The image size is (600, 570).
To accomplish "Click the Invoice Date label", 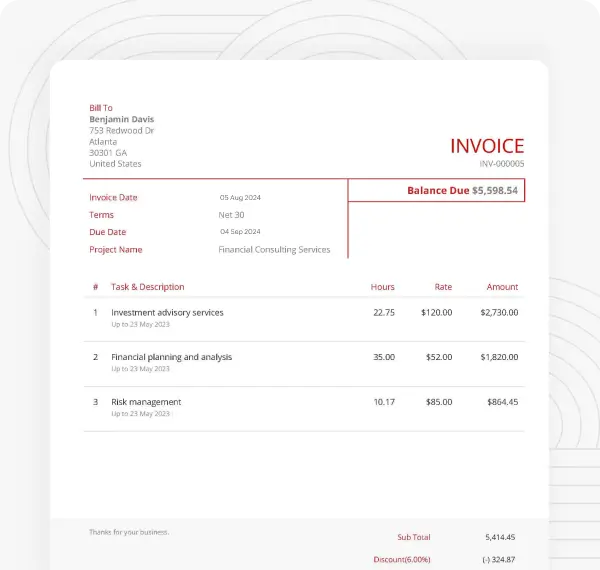I will 113,197.
